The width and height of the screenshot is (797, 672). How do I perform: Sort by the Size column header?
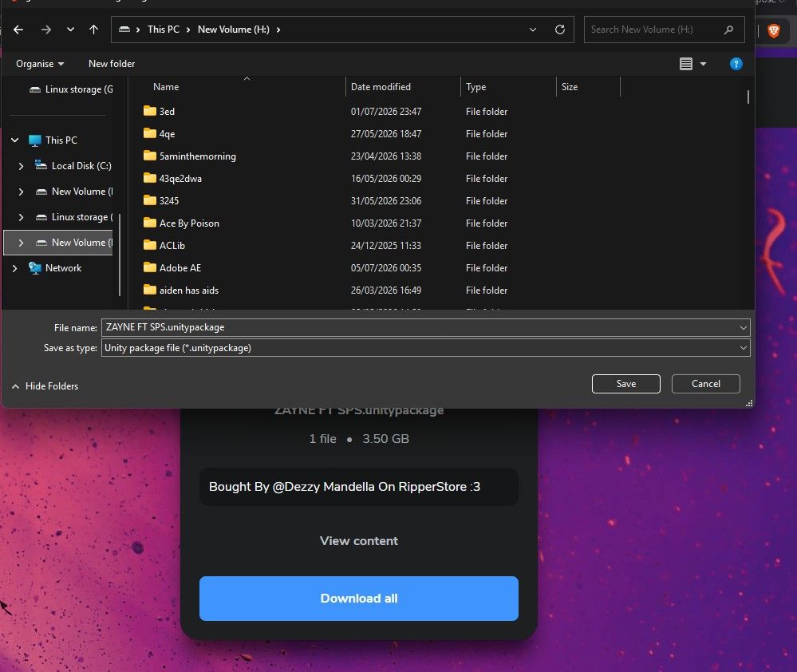coord(570,87)
